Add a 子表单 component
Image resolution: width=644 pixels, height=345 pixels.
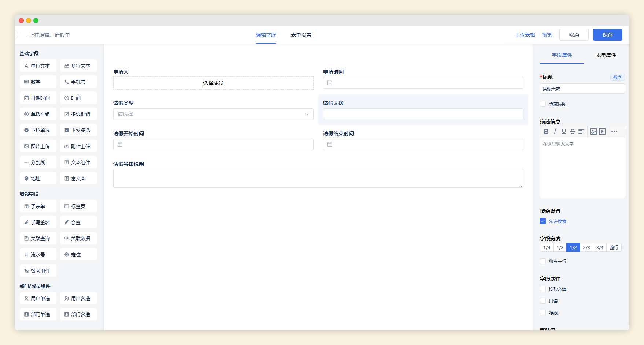tap(38, 206)
